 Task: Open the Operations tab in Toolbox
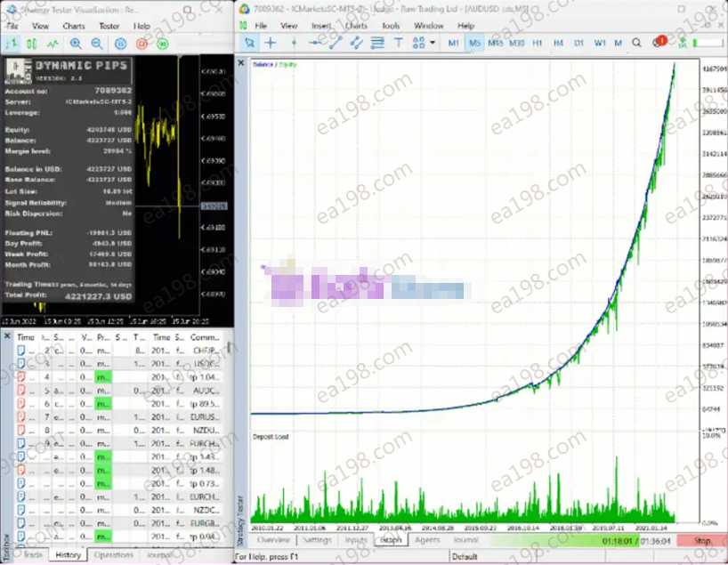coord(114,555)
